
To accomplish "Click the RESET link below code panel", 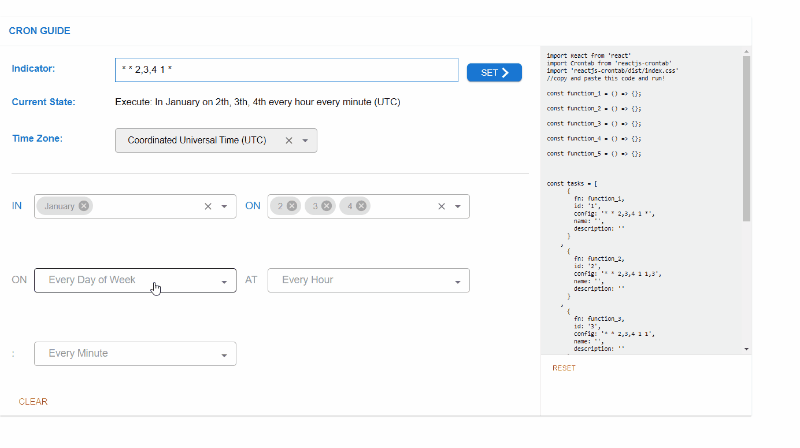I will point(564,368).
